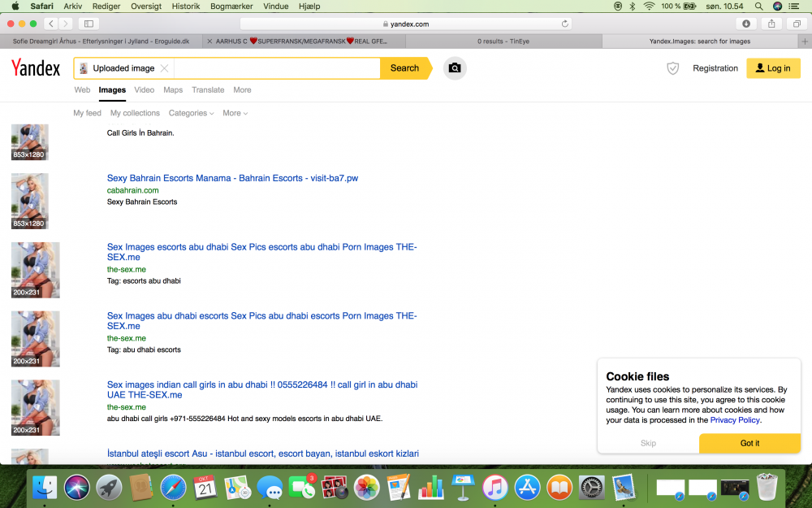The image size is (812, 508).
Task: Launch Siri from the Dock
Action: point(76,488)
